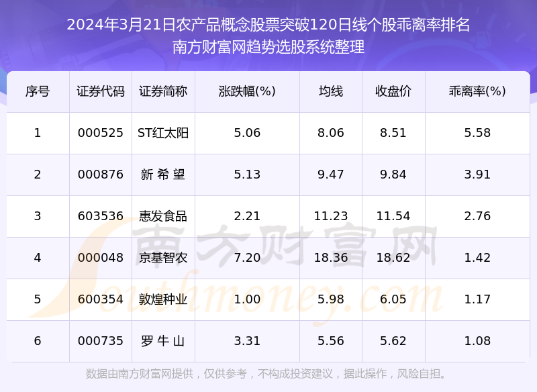Click the main title about 农产品概念股票
The height and width of the screenshot is (392, 537).
pyautogui.click(x=268, y=25)
